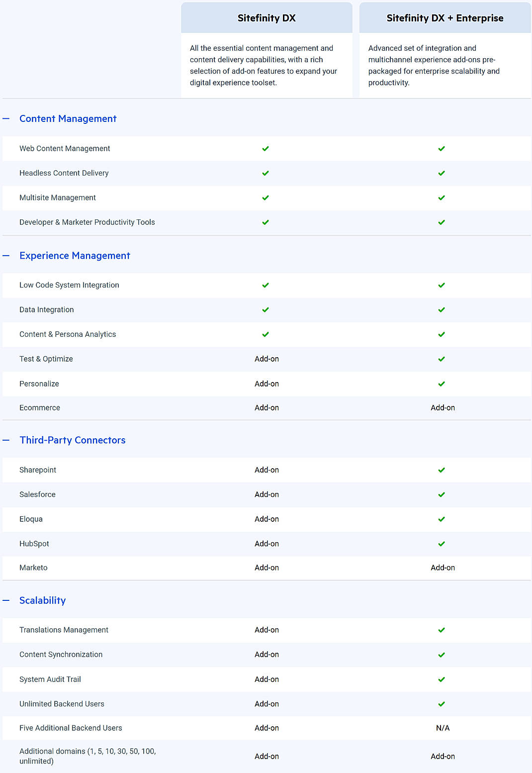Viewport: 532px width, 773px height.
Task: Click the Sitefinity DX column header
Action: coord(266,18)
